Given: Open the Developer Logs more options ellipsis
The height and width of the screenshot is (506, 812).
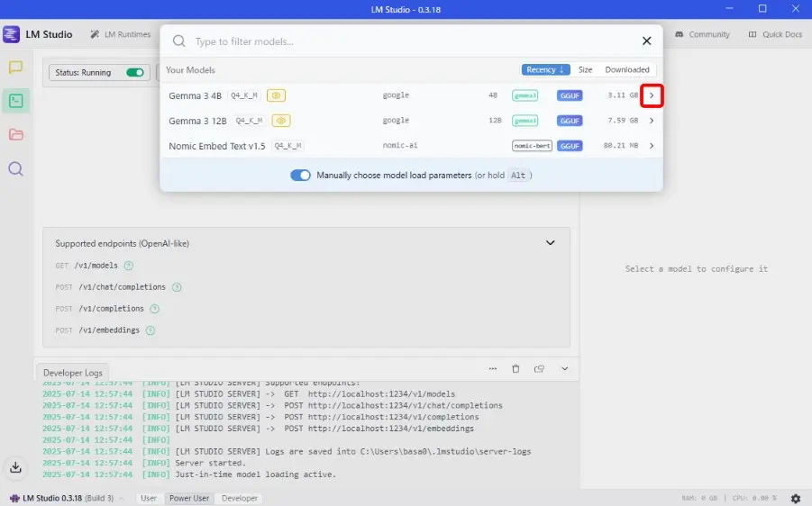Looking at the screenshot, I should 492,369.
